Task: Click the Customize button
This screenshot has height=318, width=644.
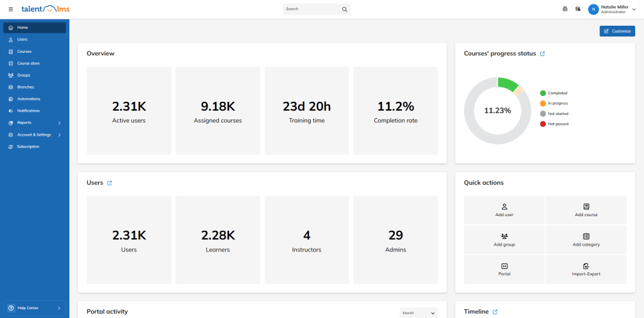Action: pyautogui.click(x=617, y=31)
